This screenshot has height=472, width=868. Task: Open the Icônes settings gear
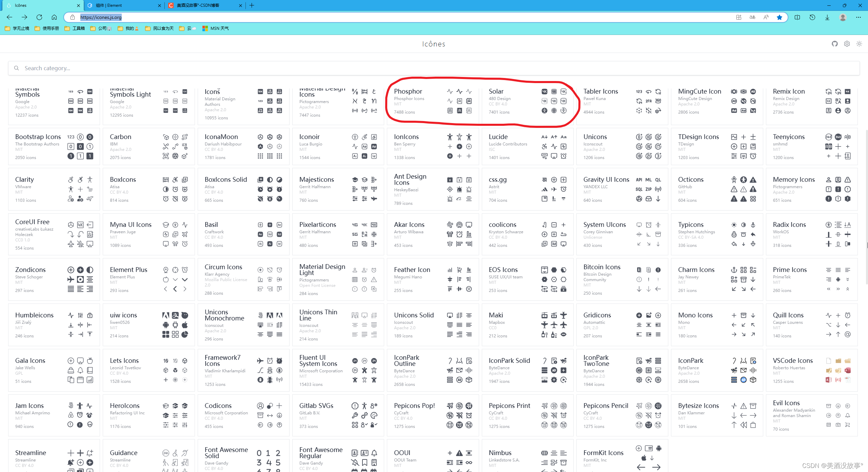tap(847, 44)
